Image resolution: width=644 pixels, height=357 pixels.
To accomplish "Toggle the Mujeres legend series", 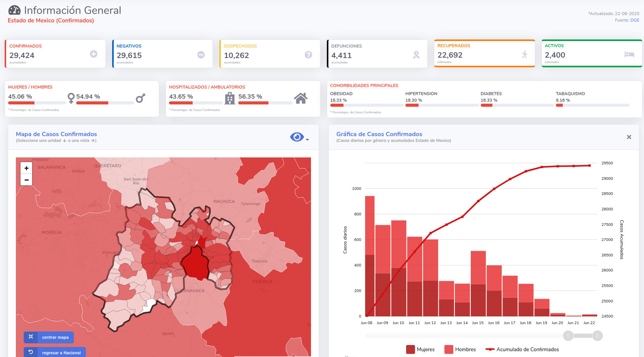I will (x=420, y=349).
